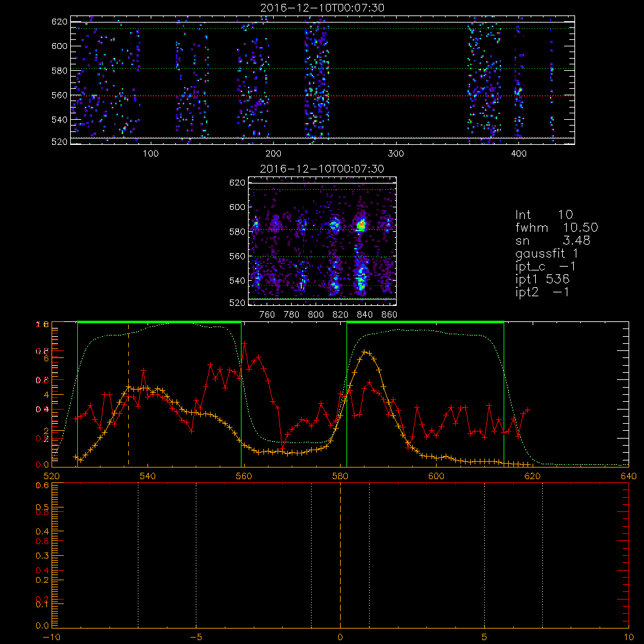Click the x-axis label 520 in profile plot
The height and width of the screenshot is (644, 644).
coord(52,477)
